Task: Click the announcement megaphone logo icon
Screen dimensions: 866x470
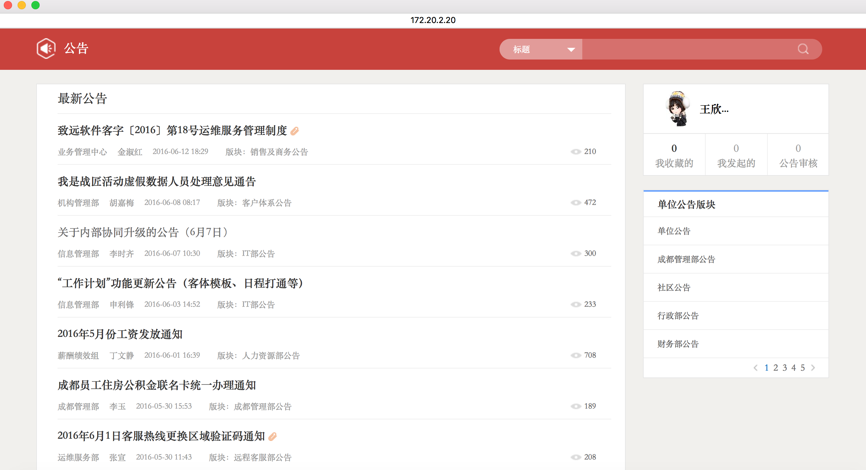Action: (46, 49)
